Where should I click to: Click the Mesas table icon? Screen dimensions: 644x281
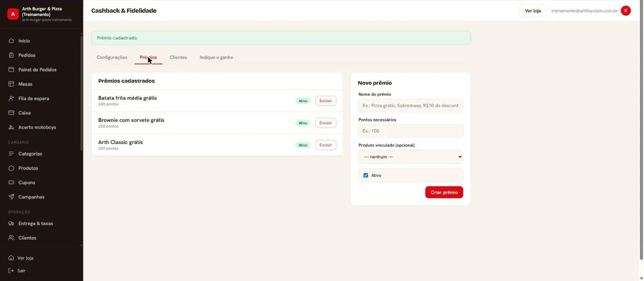tap(11, 84)
